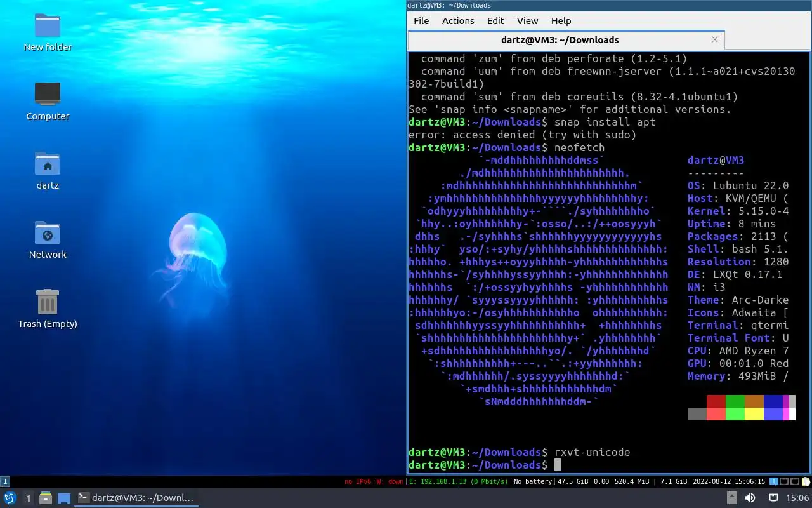
Task: Focus the dartz@VM3 terminal taskbar button
Action: pyautogui.click(x=137, y=498)
